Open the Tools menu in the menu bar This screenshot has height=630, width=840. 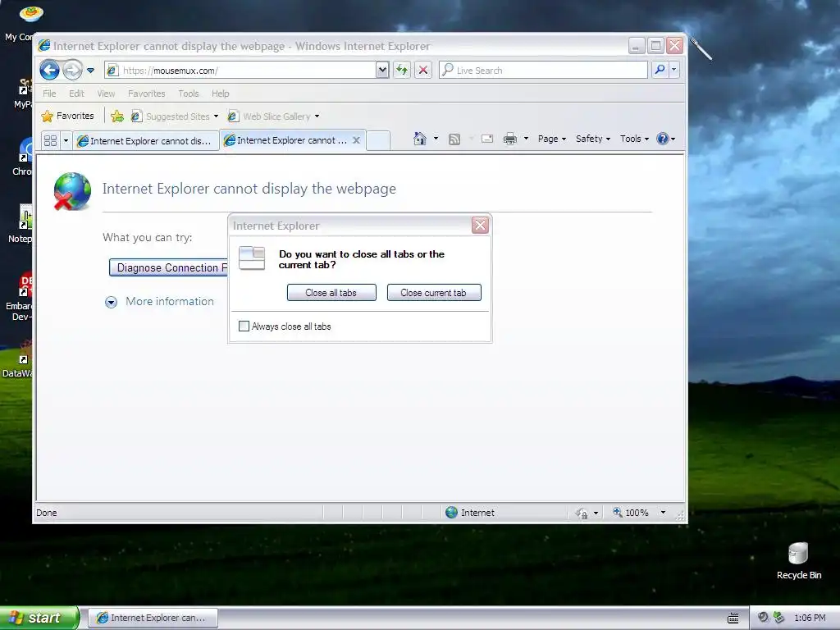189,94
